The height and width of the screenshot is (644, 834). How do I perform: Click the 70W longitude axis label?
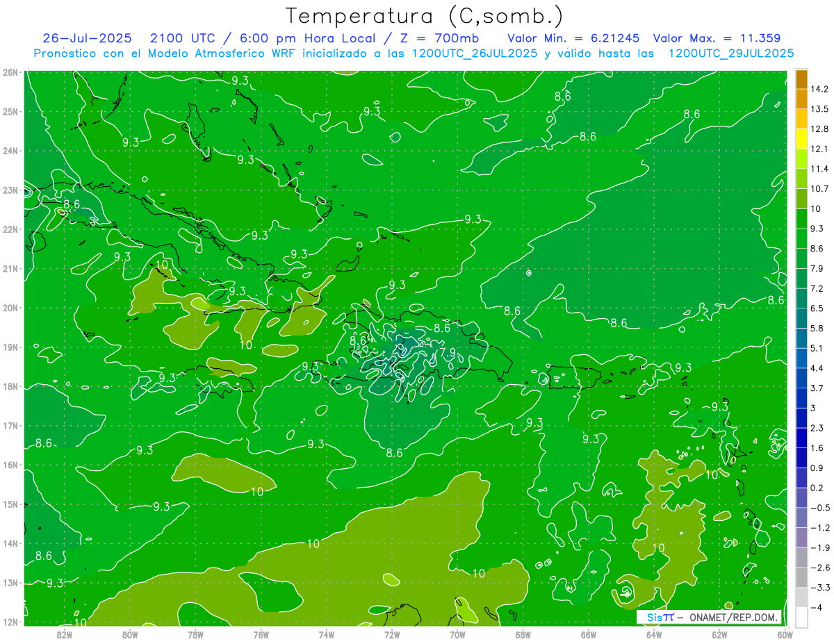tap(457, 634)
